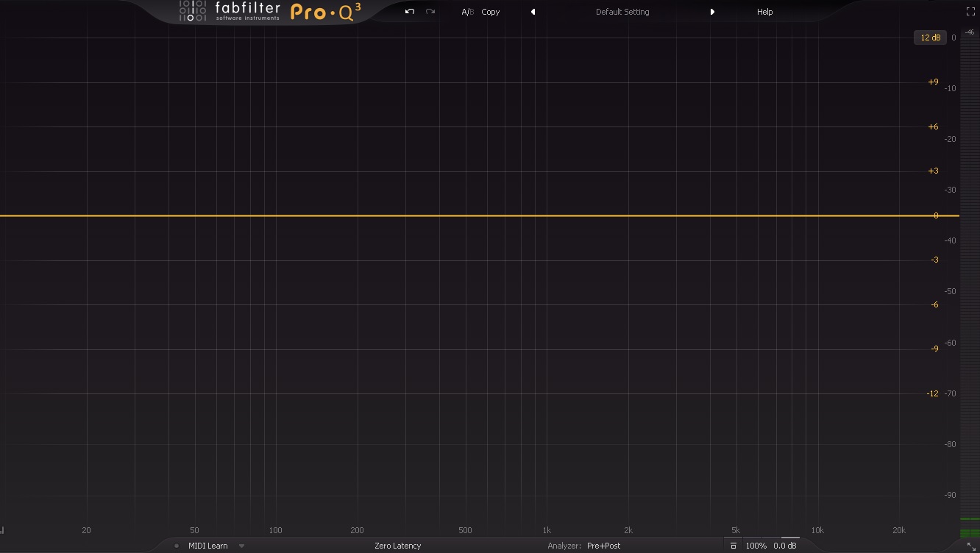980x553 pixels.
Task: Copy current state with Copy button
Action: [x=491, y=12]
